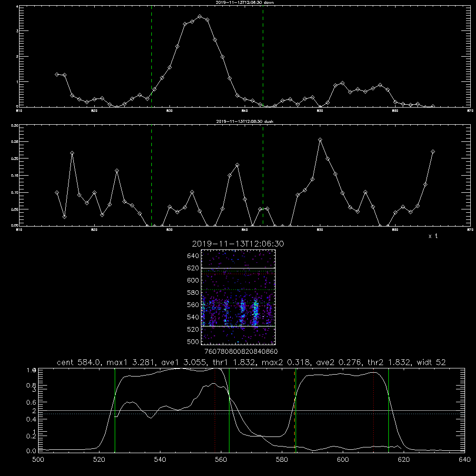Click the 'max2 0.318' statistic text
The image size is (476, 476).
click(286, 362)
